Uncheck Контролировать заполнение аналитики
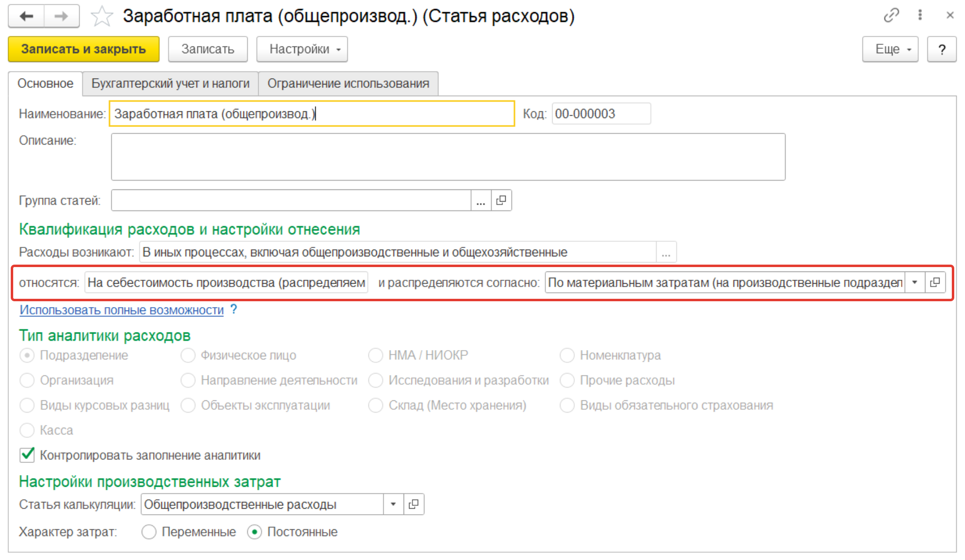 coord(27,455)
